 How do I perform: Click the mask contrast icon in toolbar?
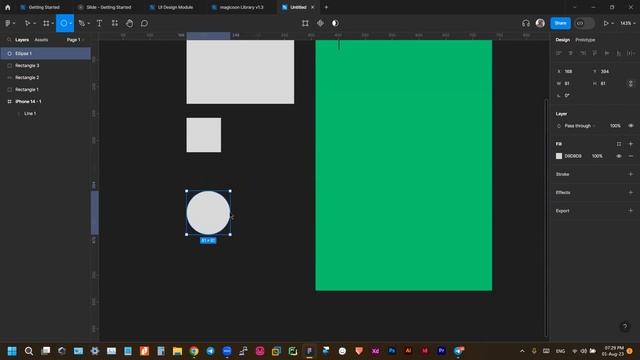[335, 23]
